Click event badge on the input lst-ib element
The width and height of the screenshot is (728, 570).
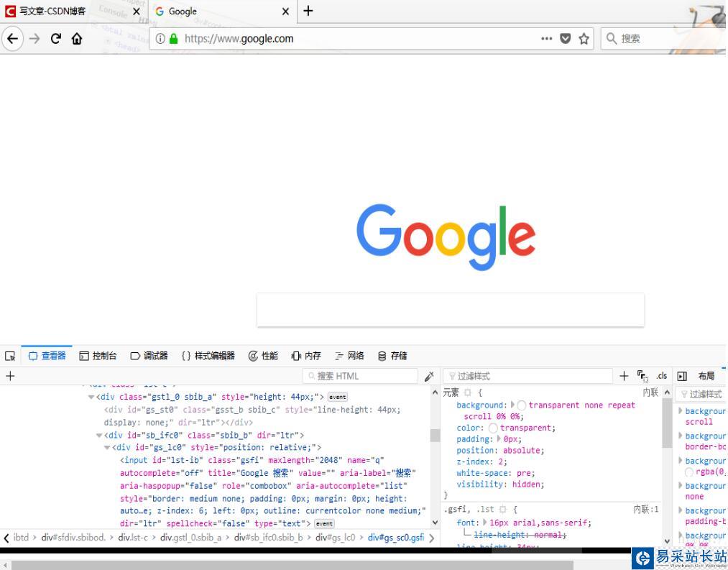[324, 523]
